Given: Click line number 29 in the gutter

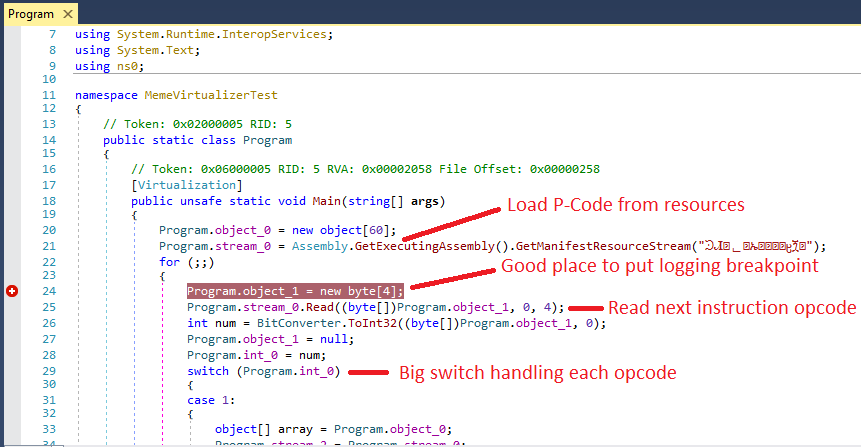Looking at the screenshot, I should tap(48, 372).
